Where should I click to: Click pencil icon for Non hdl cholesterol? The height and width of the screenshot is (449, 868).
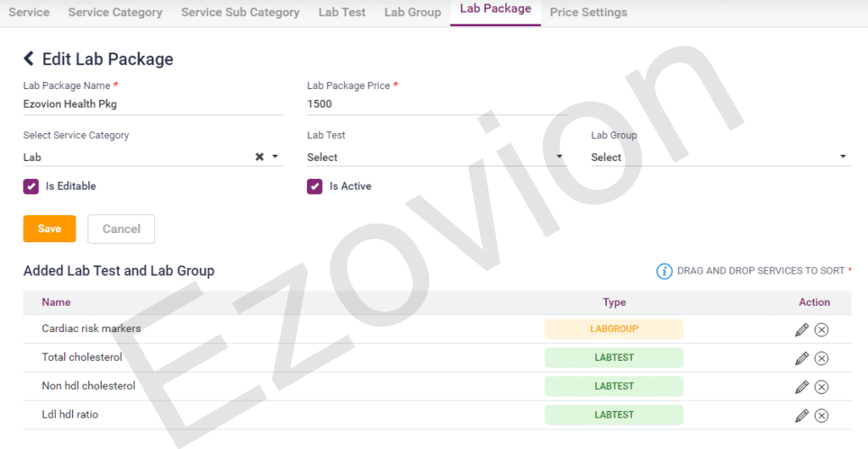(x=802, y=387)
